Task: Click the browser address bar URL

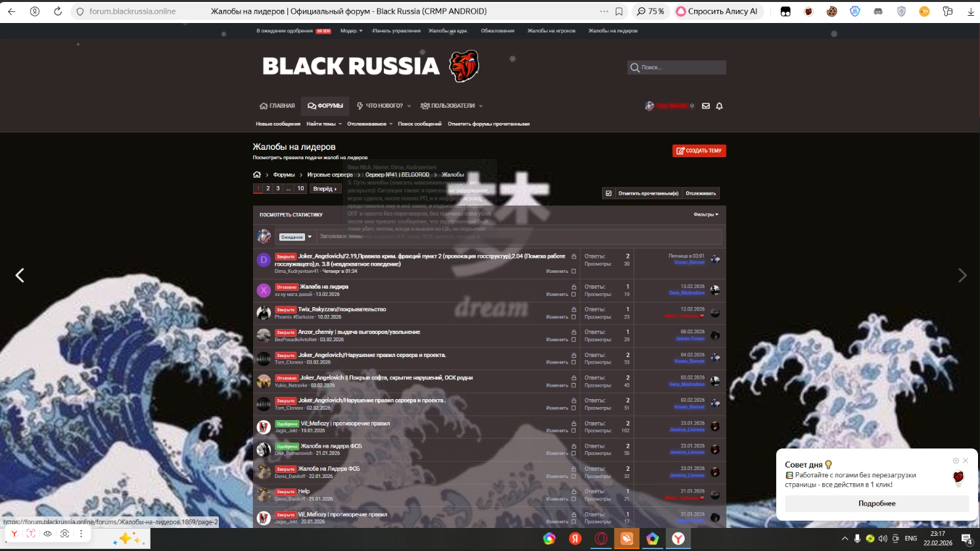Action: (133, 11)
